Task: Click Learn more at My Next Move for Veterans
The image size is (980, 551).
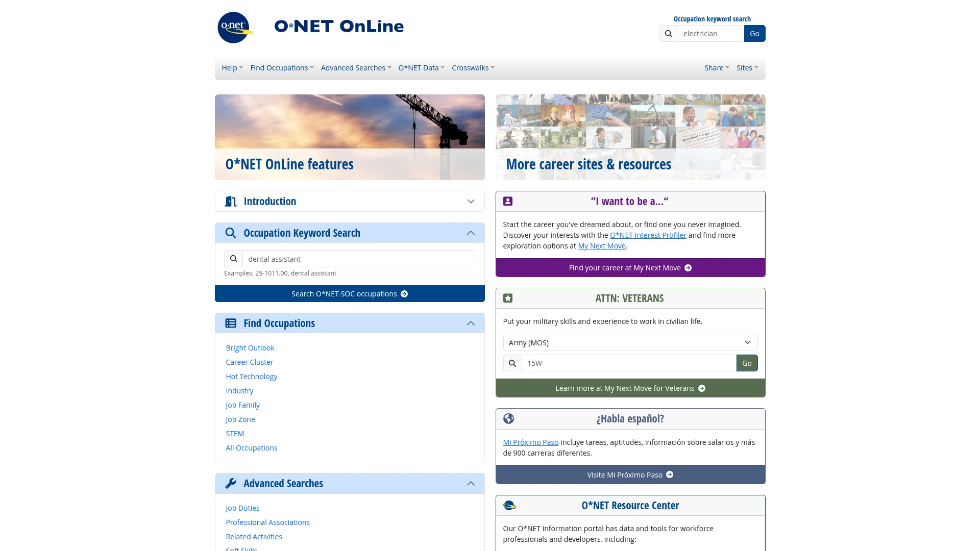Action: pyautogui.click(x=630, y=388)
